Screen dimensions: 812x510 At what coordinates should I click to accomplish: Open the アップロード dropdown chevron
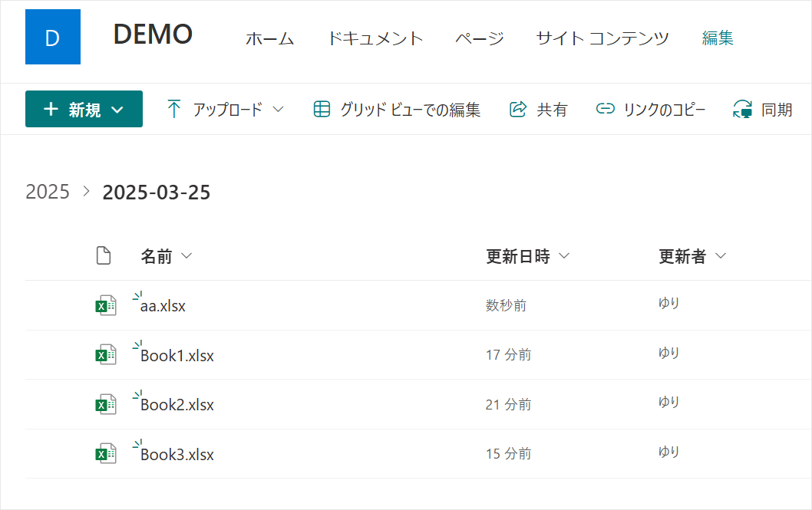pos(279,110)
